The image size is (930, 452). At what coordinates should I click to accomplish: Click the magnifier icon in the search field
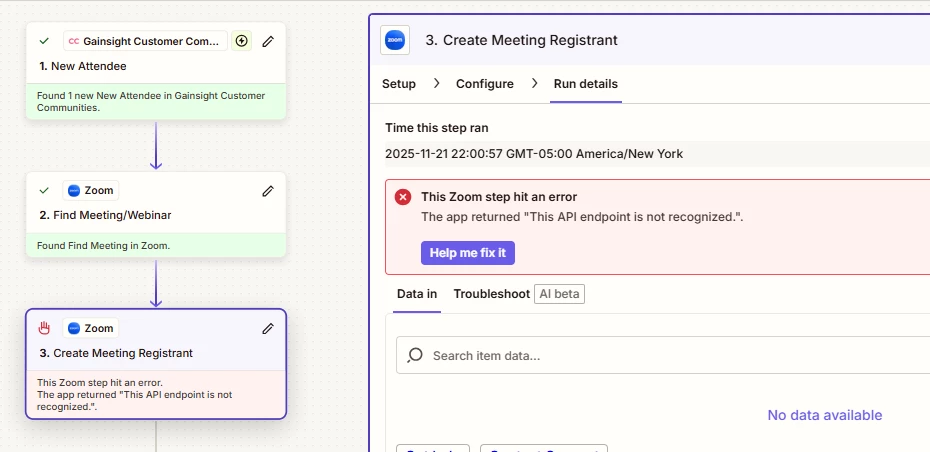[x=415, y=355]
